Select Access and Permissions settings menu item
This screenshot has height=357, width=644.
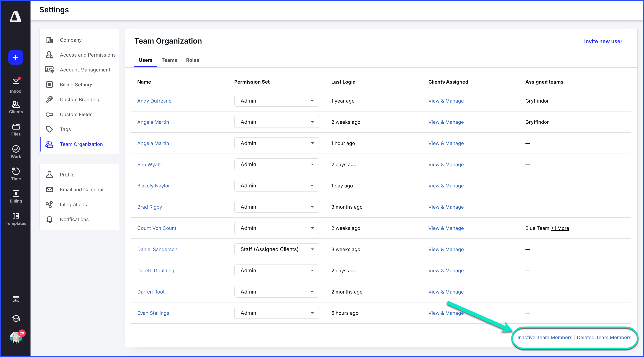coord(87,55)
